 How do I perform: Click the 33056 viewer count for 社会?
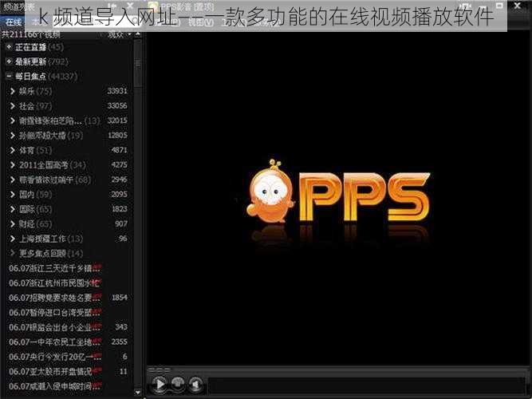pyautogui.click(x=117, y=106)
